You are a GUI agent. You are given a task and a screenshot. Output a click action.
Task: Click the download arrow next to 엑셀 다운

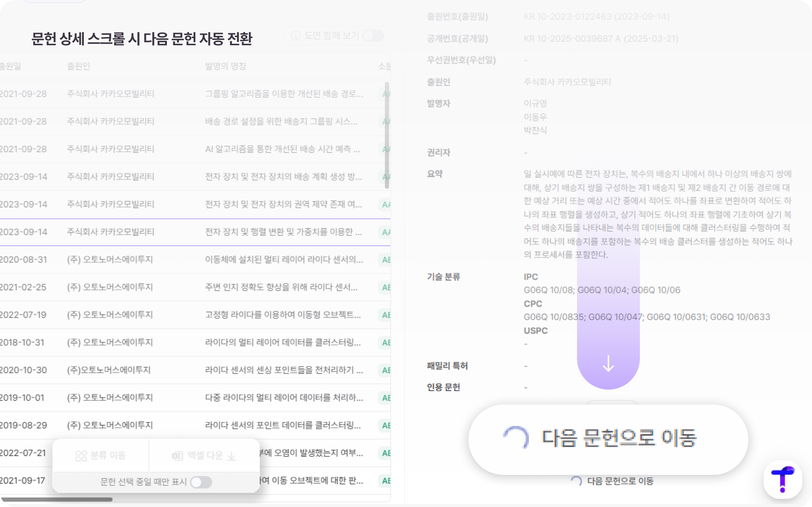pyautogui.click(x=232, y=456)
